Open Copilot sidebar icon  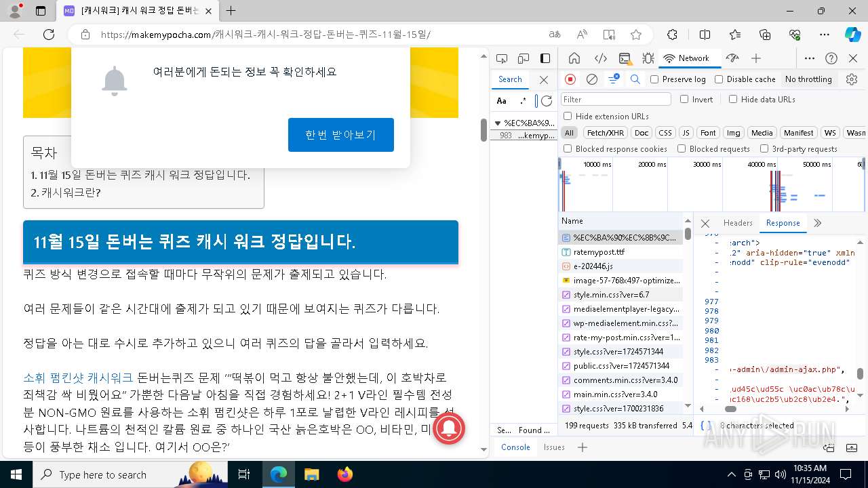click(852, 35)
